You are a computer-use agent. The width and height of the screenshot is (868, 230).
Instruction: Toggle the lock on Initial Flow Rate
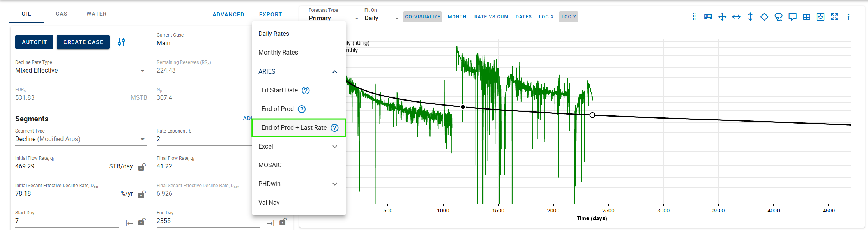click(142, 167)
